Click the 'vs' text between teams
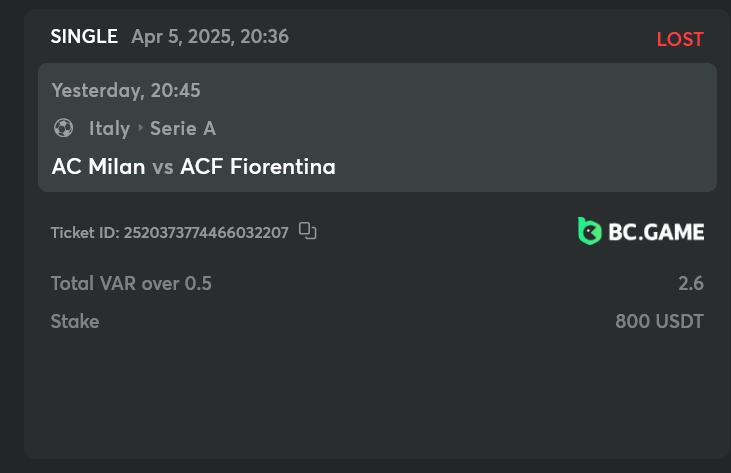 point(163,167)
